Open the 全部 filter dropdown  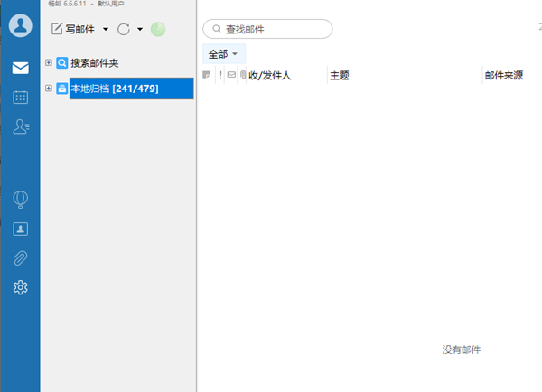(224, 54)
